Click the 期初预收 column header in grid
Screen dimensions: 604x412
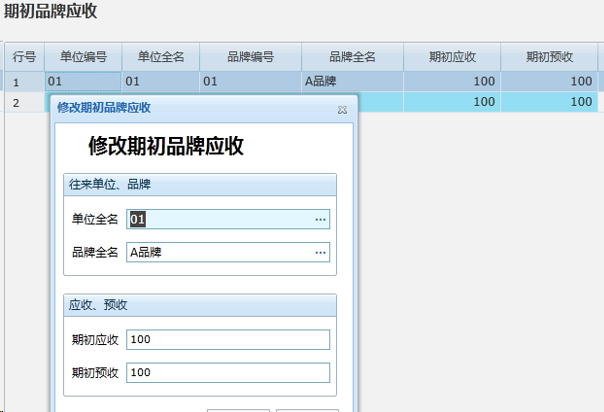pos(550,57)
